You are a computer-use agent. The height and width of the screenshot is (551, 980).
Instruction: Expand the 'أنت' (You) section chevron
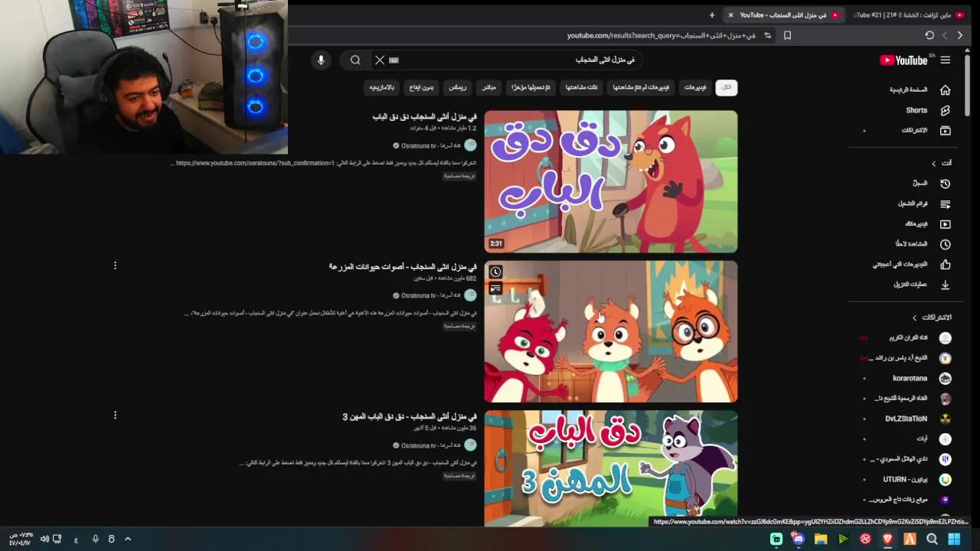click(933, 163)
